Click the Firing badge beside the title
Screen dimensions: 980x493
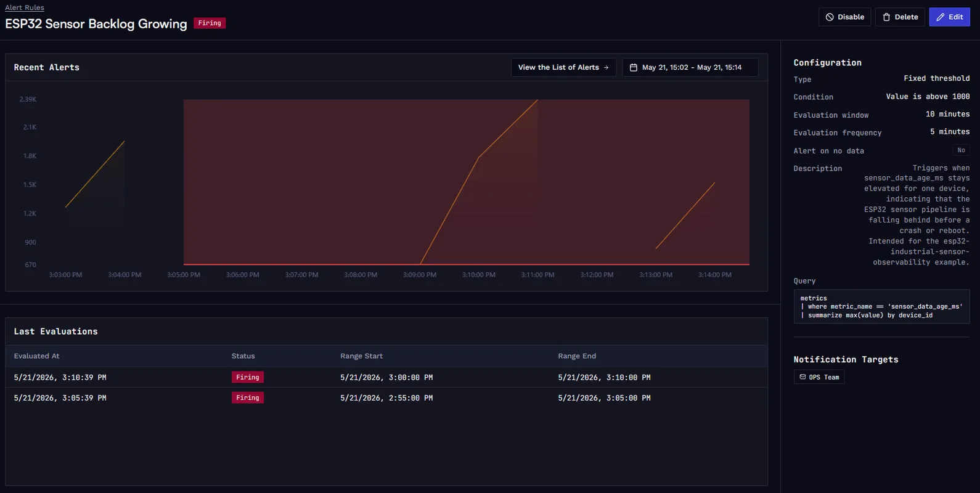tap(210, 23)
